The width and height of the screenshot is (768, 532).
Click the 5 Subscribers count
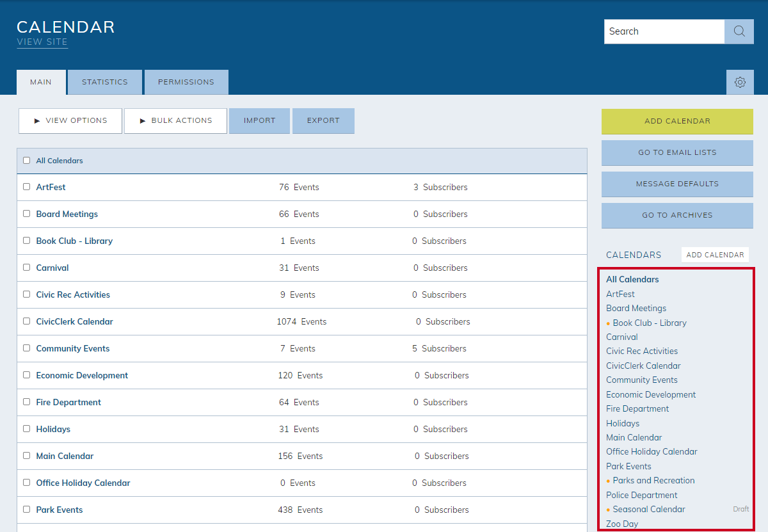pos(440,348)
